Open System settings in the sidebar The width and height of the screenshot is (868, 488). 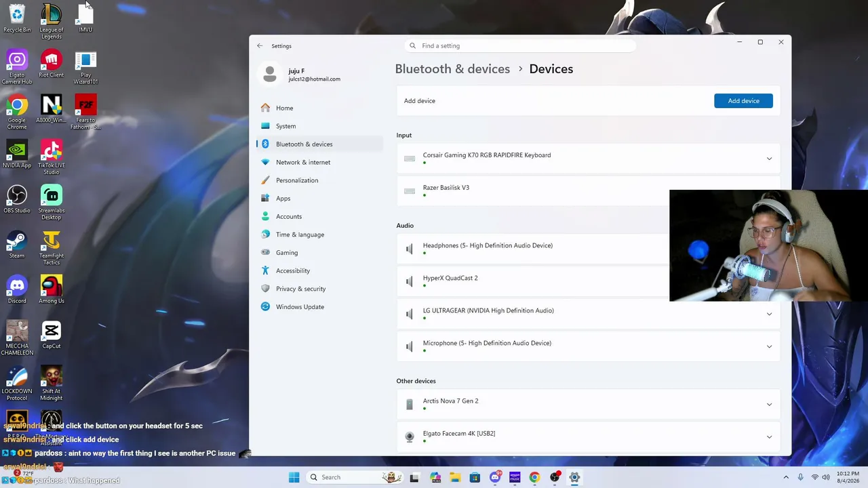click(319, 126)
